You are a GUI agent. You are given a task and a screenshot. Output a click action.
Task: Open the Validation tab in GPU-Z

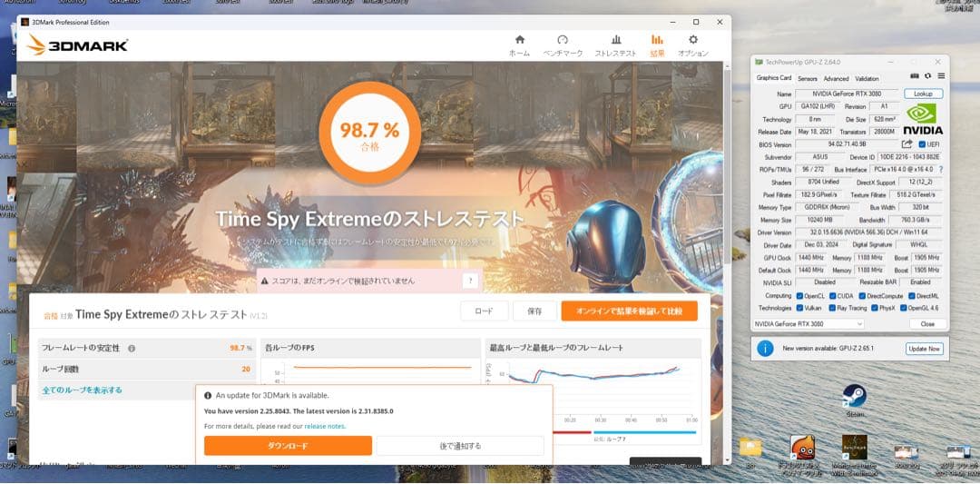click(x=867, y=79)
